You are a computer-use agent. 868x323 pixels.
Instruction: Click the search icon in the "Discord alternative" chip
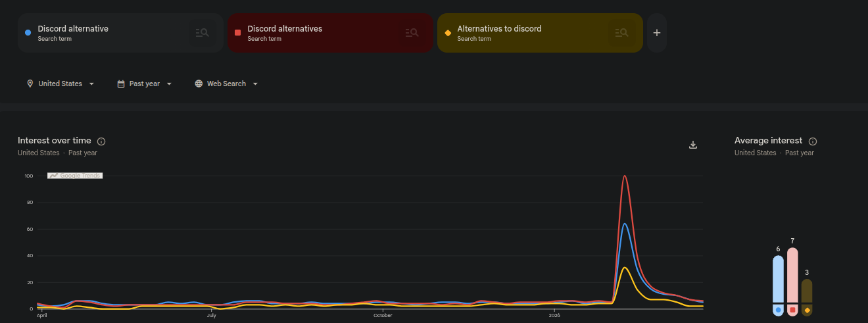[x=202, y=32]
